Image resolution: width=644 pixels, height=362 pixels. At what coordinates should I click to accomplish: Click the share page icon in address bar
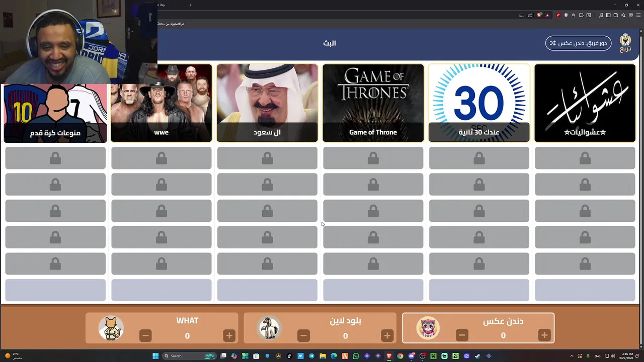(530, 15)
